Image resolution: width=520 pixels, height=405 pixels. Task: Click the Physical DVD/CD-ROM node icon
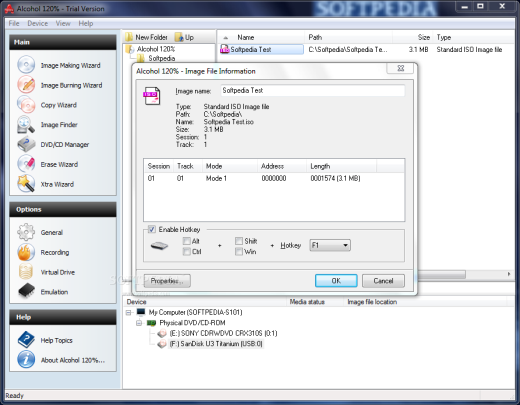point(152,323)
